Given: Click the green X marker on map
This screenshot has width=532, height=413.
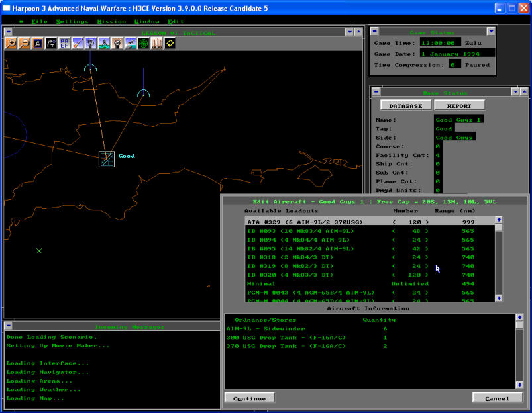Looking at the screenshot, I should (x=39, y=251).
